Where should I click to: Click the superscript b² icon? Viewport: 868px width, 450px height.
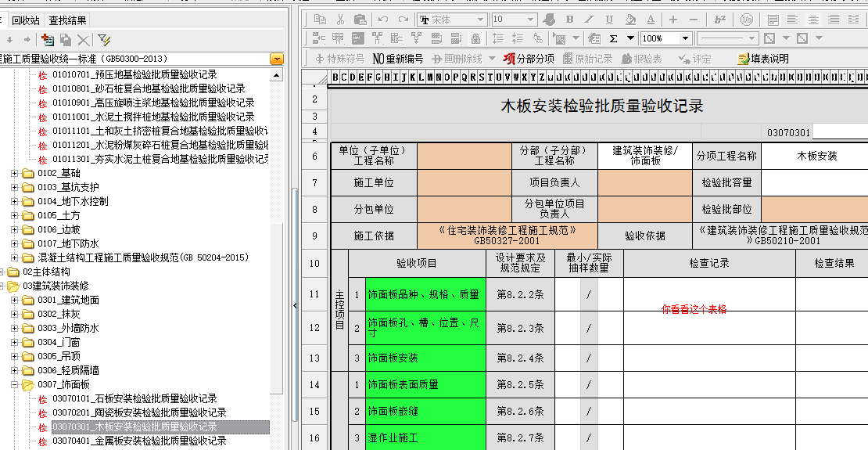pyautogui.click(x=720, y=20)
